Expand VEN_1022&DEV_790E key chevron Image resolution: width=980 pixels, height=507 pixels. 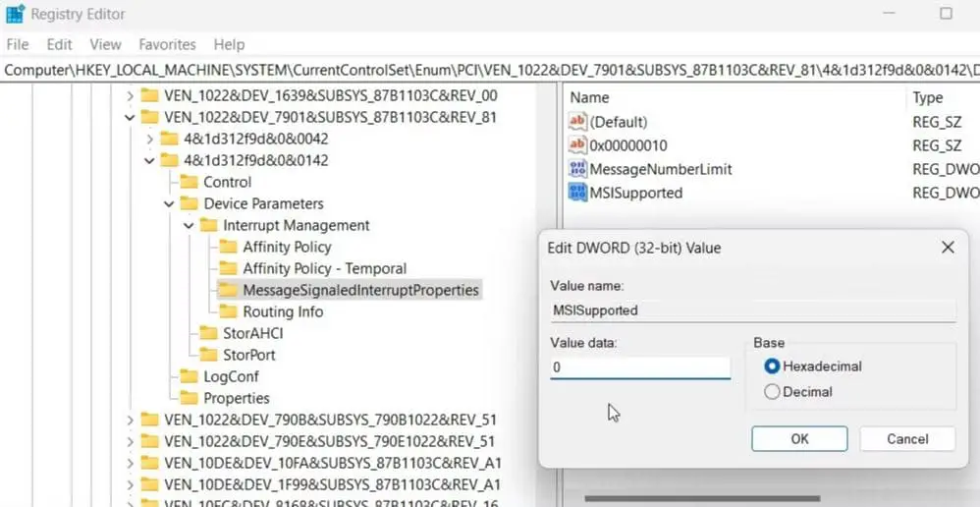click(x=130, y=441)
